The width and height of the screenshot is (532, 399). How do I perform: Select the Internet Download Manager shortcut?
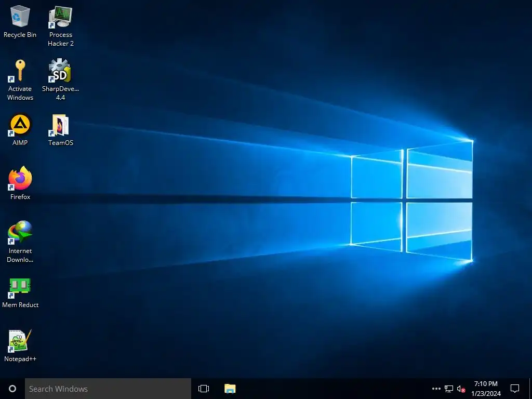[20, 242]
